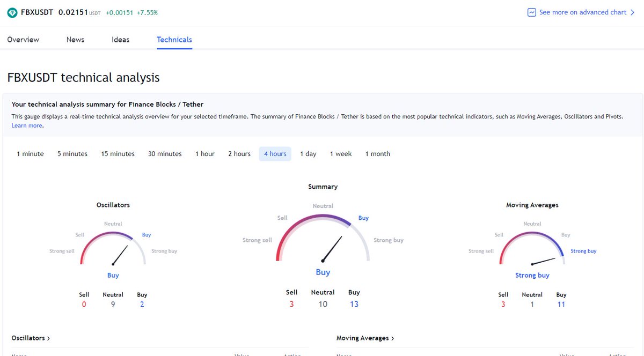The image size is (644, 356).
Task: Click the 'Strong buy' label on Summary gauge
Action: pos(389,240)
